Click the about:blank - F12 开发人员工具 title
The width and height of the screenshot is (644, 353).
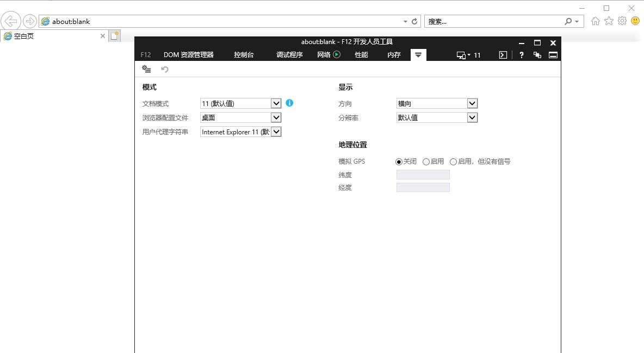coord(347,41)
